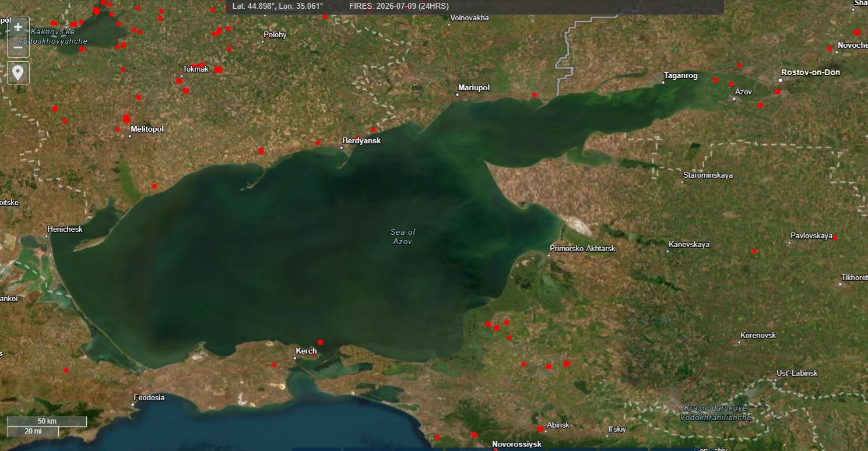
Task: Click the Novorossiysk city label
Action: [516, 444]
